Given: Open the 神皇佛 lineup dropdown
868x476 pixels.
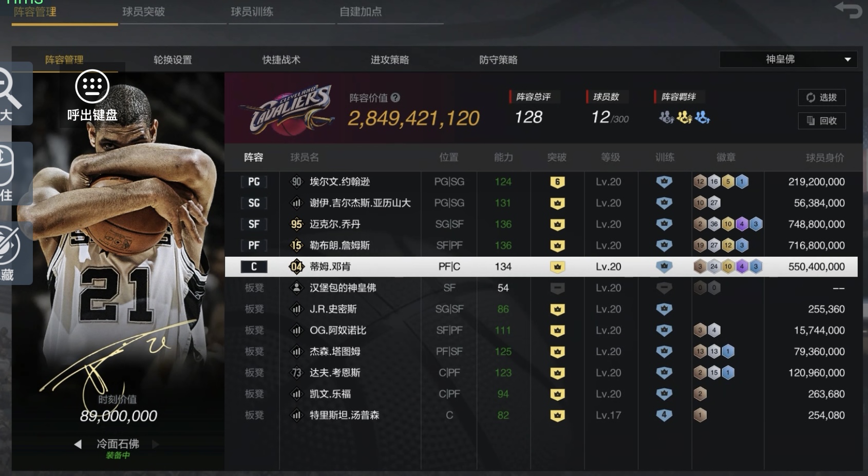Looking at the screenshot, I should 788,60.
